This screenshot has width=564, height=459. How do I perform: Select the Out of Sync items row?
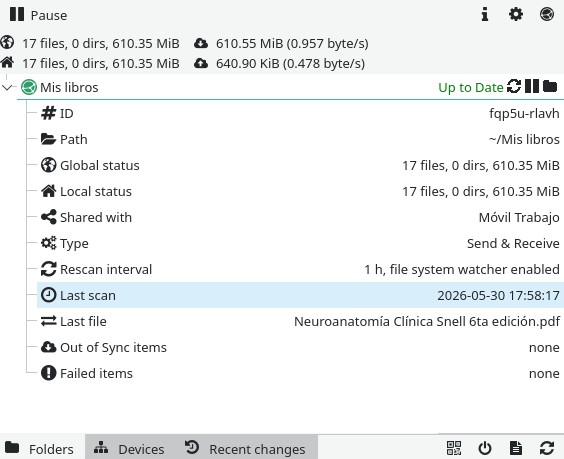pyautogui.click(x=300, y=347)
